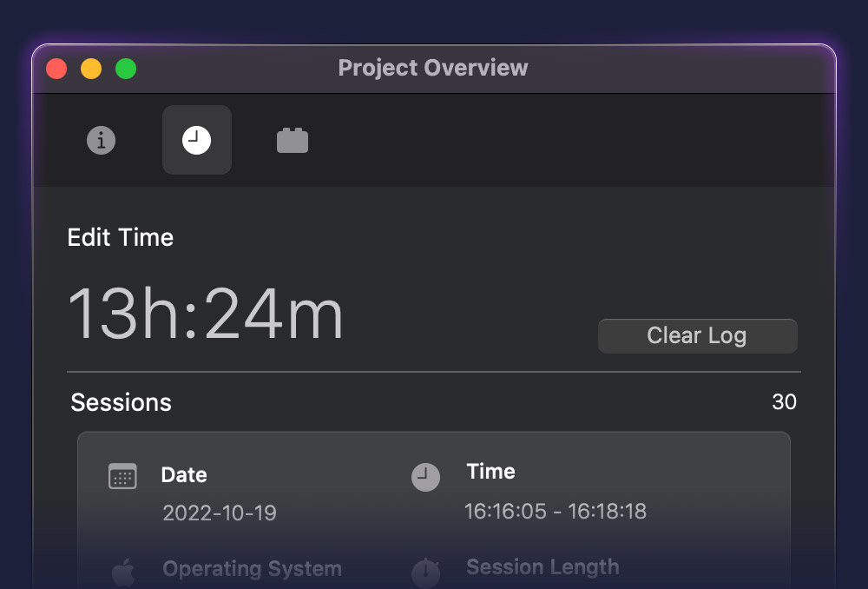Viewport: 868px width, 589px height.
Task: Click the Operating System label
Action: coord(252,569)
